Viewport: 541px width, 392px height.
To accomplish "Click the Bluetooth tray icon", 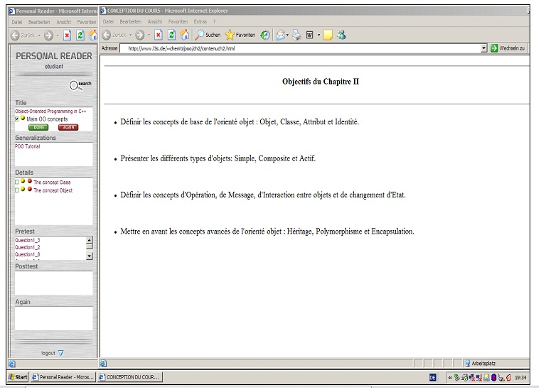I will point(493,378).
